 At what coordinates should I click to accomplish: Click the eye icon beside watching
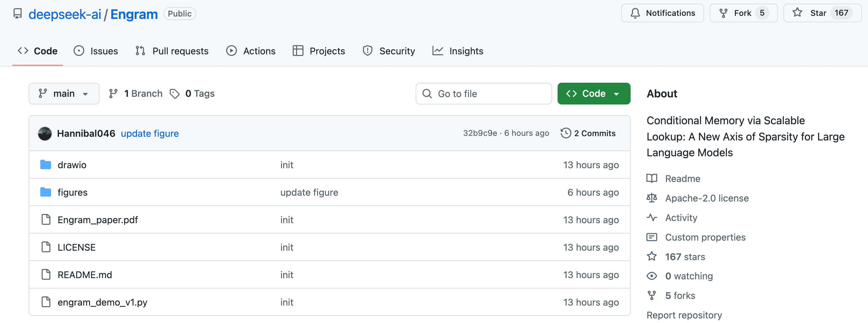point(652,276)
